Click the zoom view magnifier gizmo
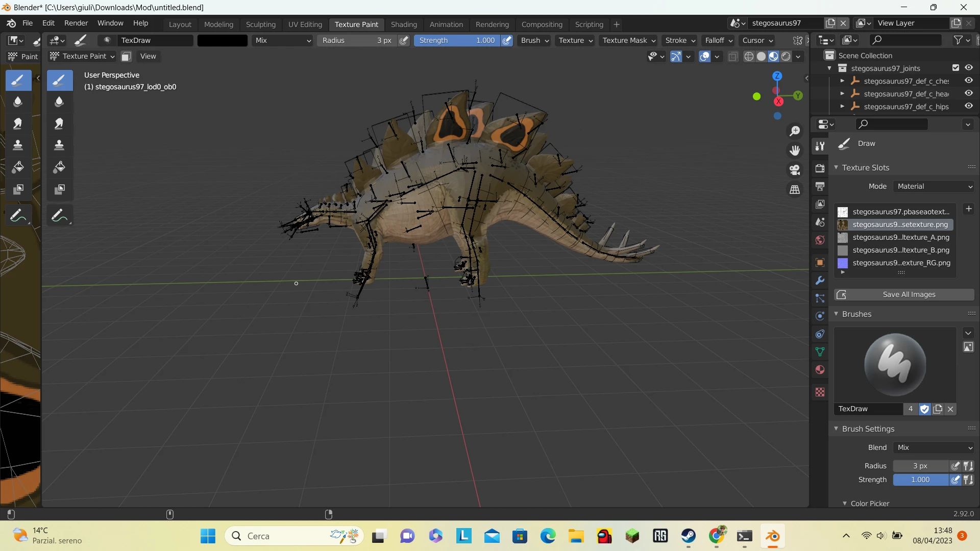This screenshot has height=551, width=980. coord(795,131)
